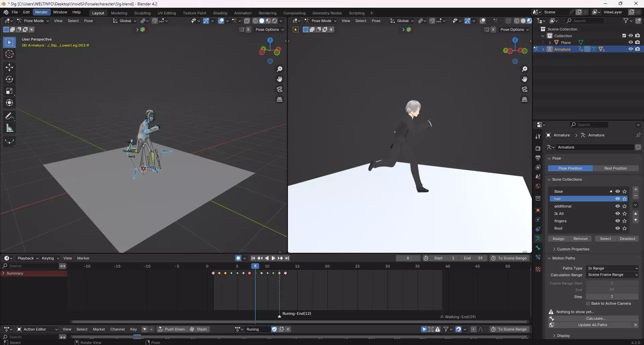This screenshot has width=644, height=345.
Task: Switch to Sculpting workspace tab
Action: (142, 13)
